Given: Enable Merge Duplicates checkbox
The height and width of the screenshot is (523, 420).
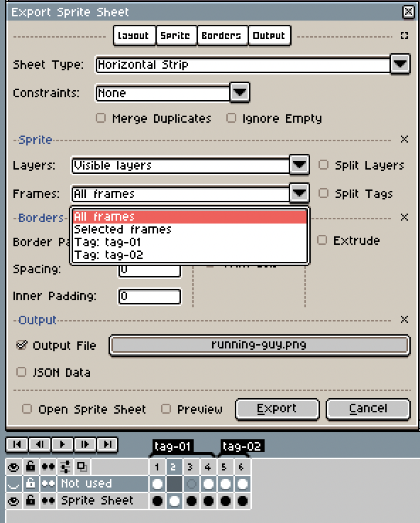Looking at the screenshot, I should pyautogui.click(x=101, y=118).
